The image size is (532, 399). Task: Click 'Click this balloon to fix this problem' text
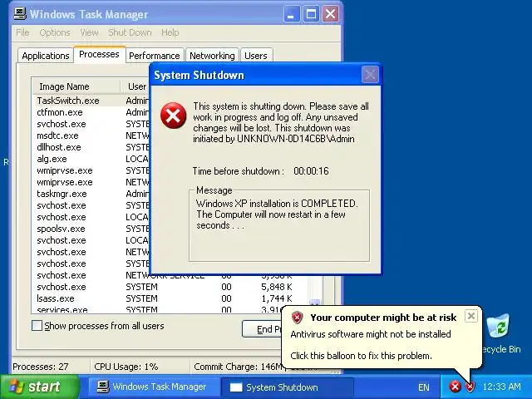point(361,356)
